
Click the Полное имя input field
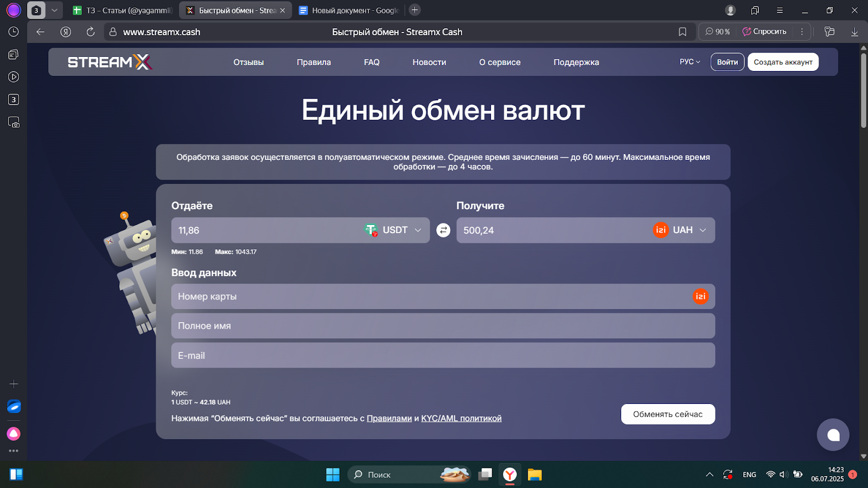pos(443,326)
